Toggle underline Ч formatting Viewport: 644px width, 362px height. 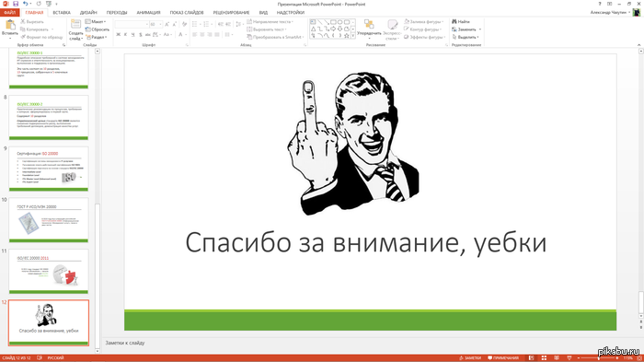[133, 35]
